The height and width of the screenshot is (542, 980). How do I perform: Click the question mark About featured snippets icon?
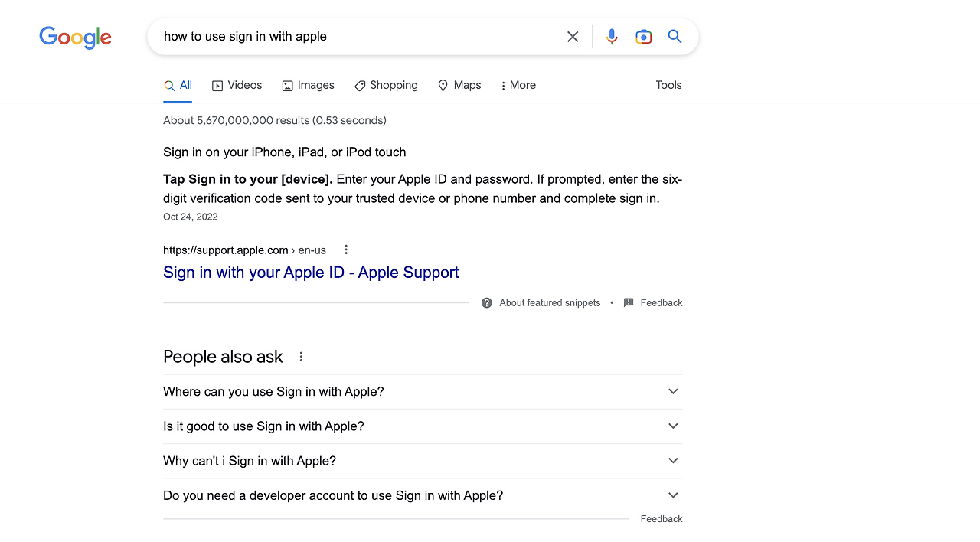coord(487,303)
